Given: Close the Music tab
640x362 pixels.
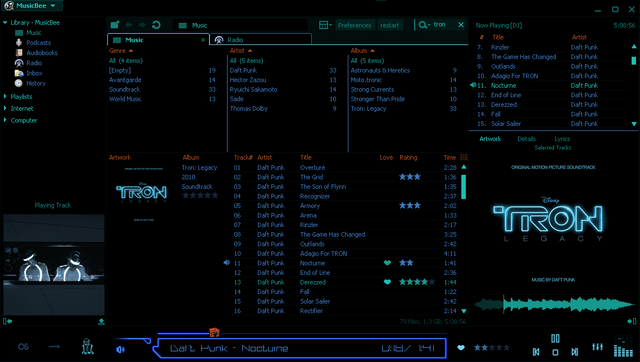Looking at the screenshot, I should (x=203, y=40).
